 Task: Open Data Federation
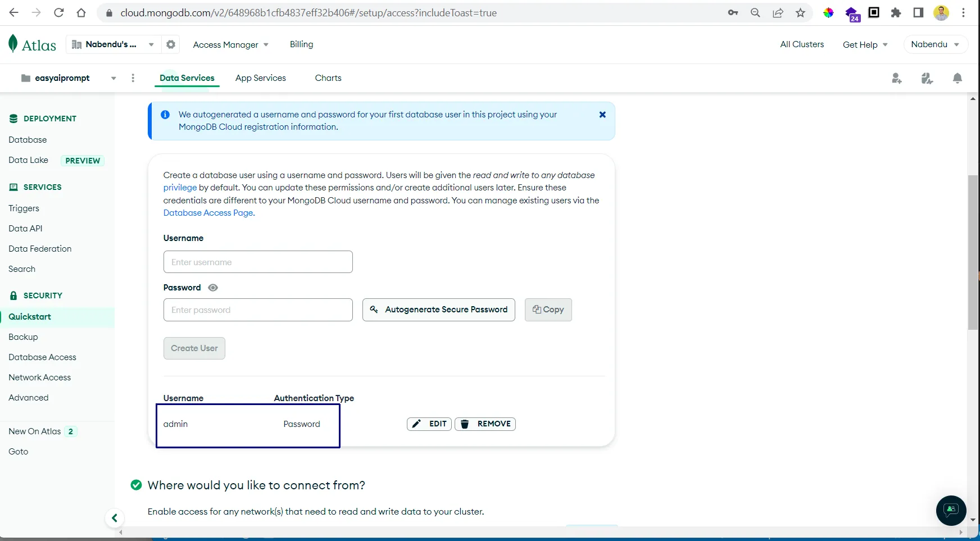click(x=40, y=249)
